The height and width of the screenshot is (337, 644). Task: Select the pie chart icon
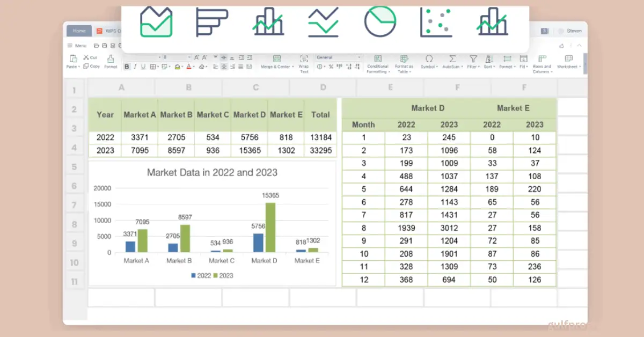point(380,22)
